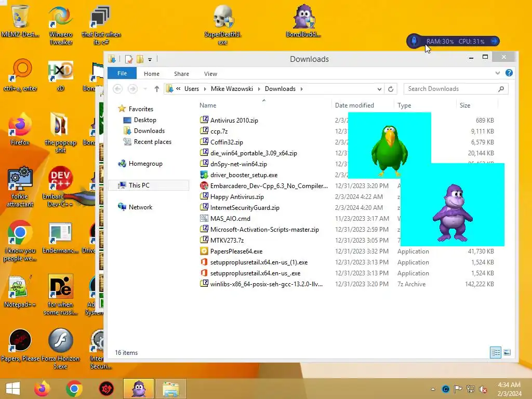The image size is (532, 399).
Task: Click the red gear taskbar icon
Action: [x=106, y=389]
